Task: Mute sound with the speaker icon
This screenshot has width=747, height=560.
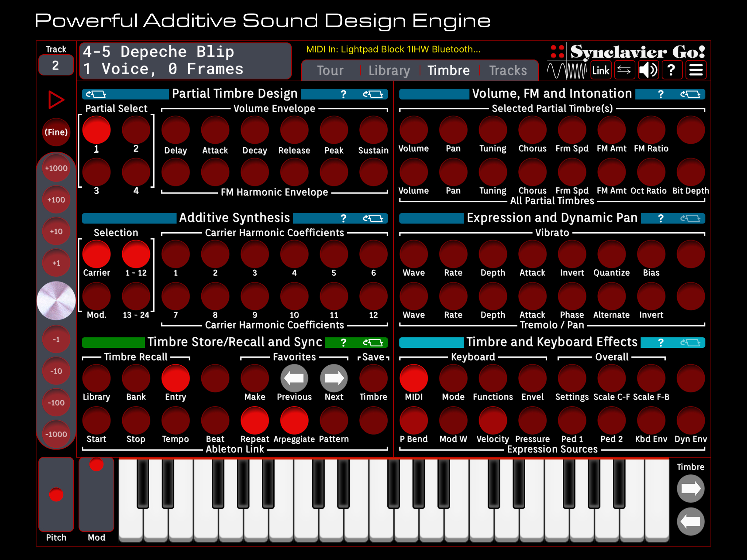Action: 648,70
